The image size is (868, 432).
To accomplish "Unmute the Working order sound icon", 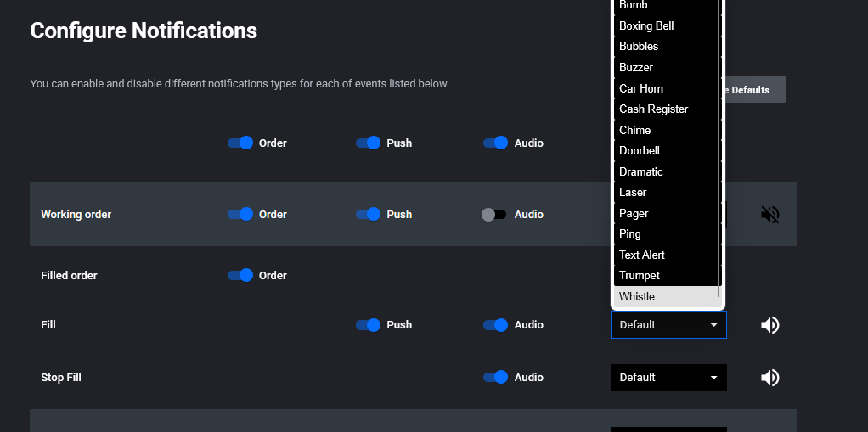I will 770,215.
